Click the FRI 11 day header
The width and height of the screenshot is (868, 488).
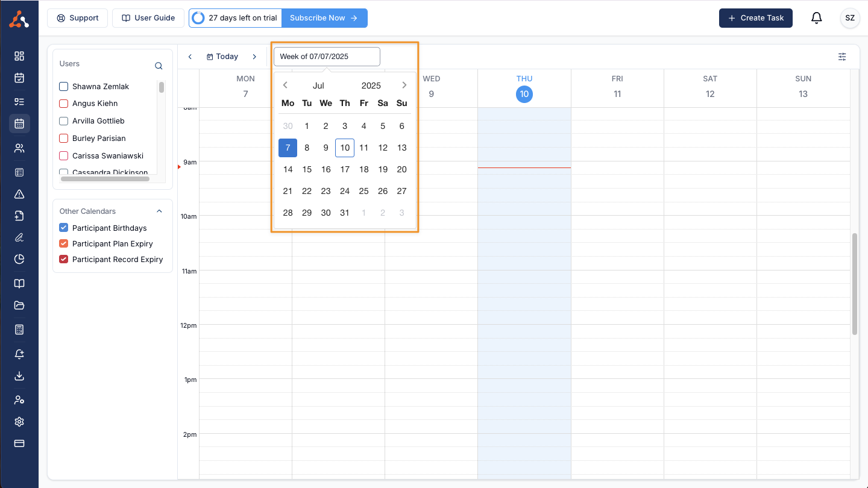(617, 87)
